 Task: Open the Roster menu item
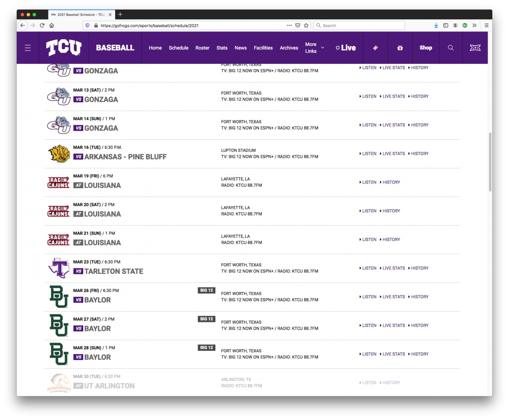[x=202, y=48]
